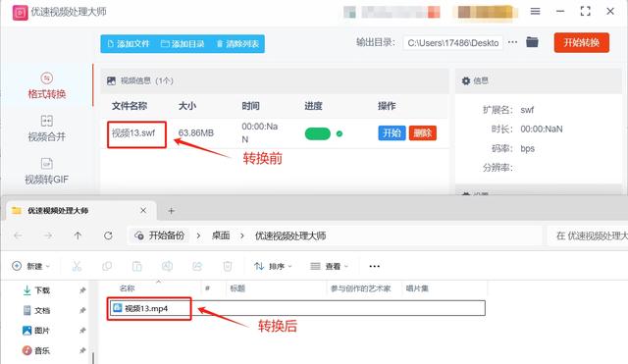The height and width of the screenshot is (364, 628).
Task: Click the 信息 panel gear icon
Action: [466, 80]
